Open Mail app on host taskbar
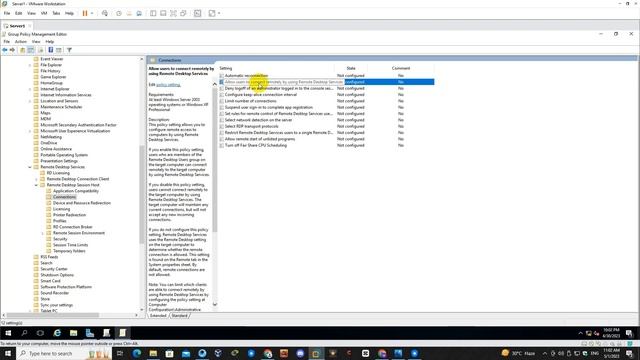This screenshot has width=640, height=360. click(186, 353)
